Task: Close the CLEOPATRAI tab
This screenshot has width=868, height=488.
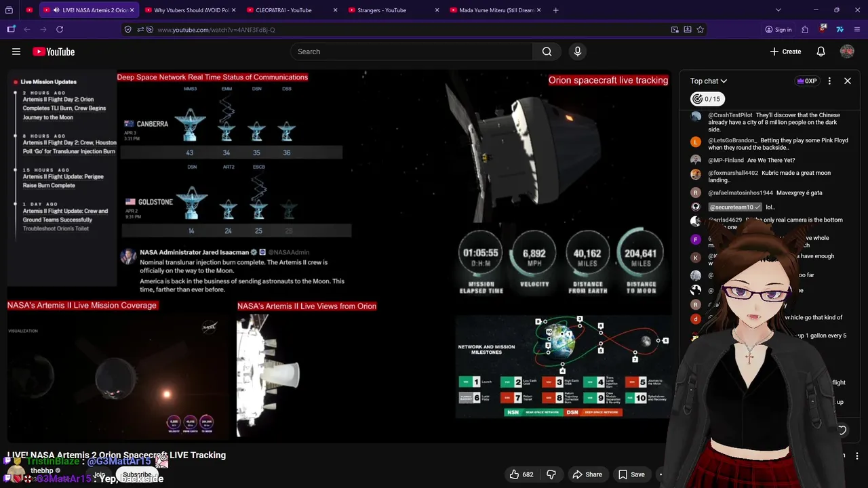Action: point(335,10)
